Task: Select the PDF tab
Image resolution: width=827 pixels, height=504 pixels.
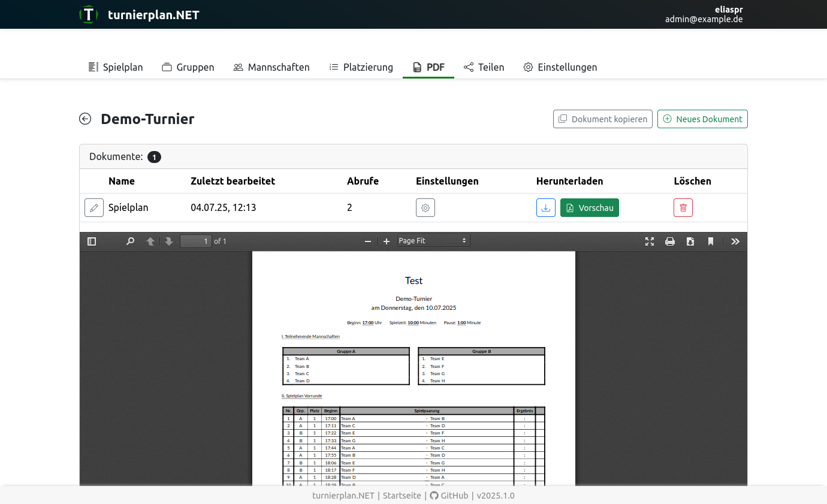Action: (x=428, y=67)
